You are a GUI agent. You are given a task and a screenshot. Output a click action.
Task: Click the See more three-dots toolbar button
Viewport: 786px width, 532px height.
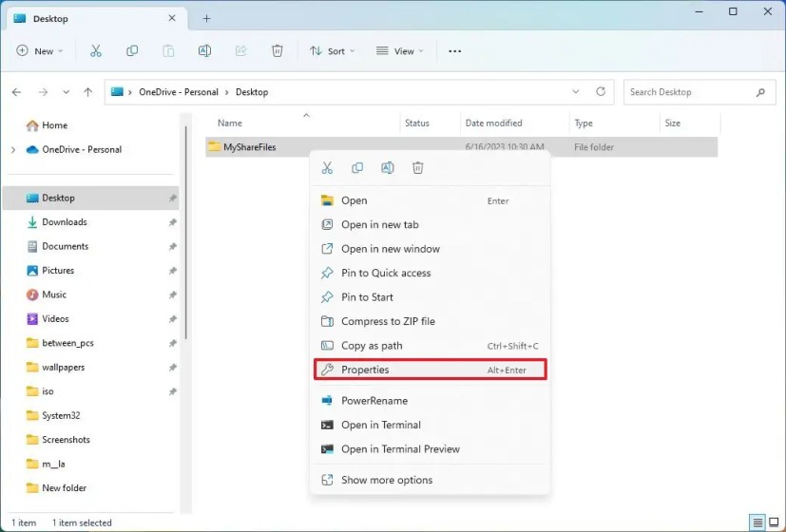[x=454, y=51]
